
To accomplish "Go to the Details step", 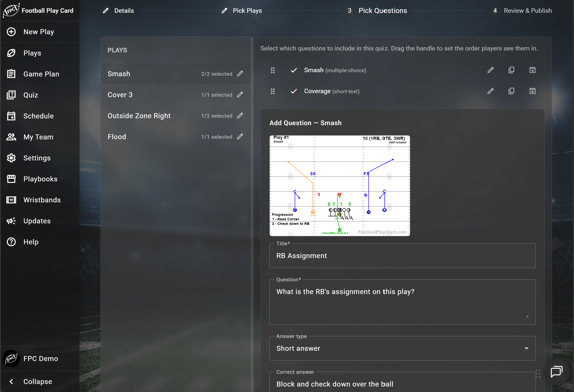I will pyautogui.click(x=118, y=10).
